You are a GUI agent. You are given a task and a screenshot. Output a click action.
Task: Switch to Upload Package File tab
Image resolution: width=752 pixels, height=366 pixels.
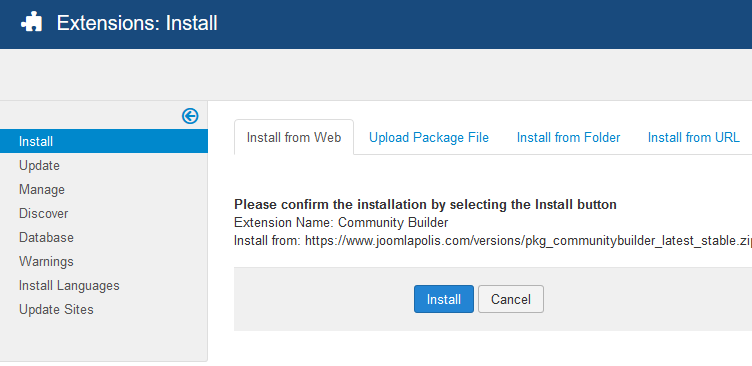429,138
